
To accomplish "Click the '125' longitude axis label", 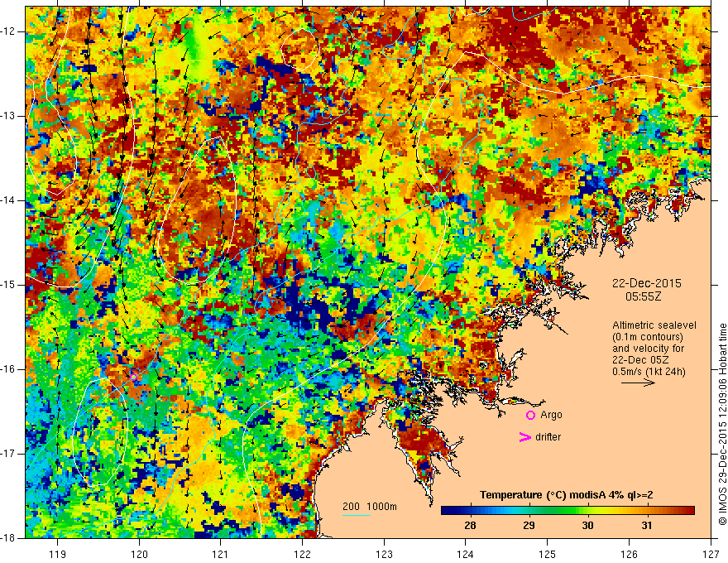I will [x=548, y=554].
